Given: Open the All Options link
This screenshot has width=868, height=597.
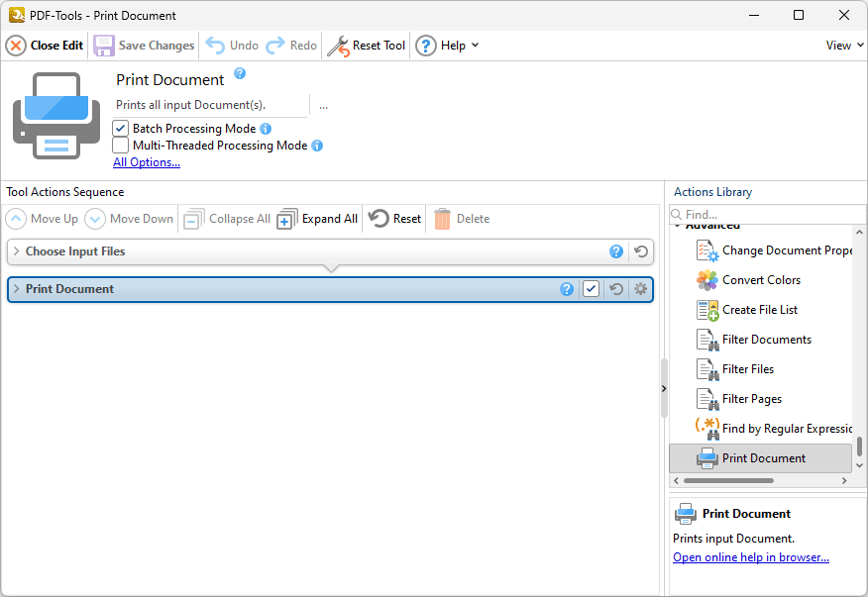Looking at the screenshot, I should (147, 162).
